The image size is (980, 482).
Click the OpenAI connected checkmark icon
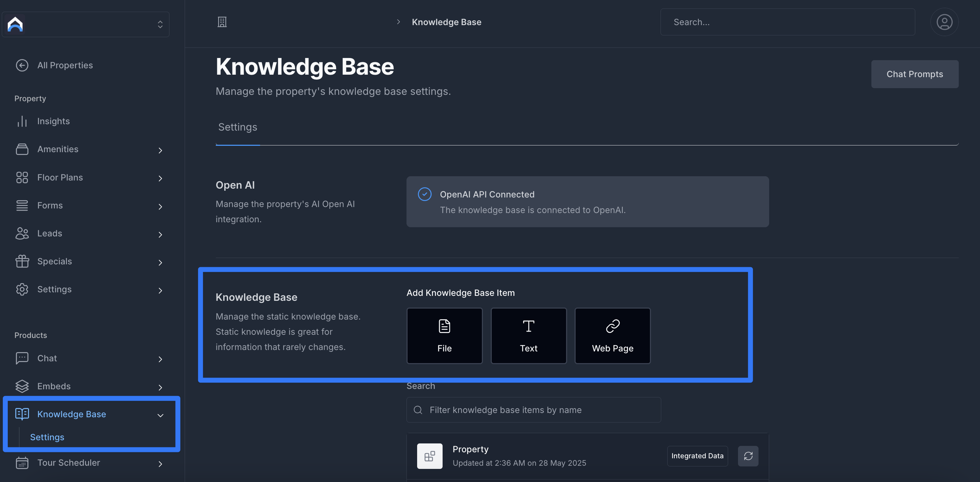tap(425, 194)
